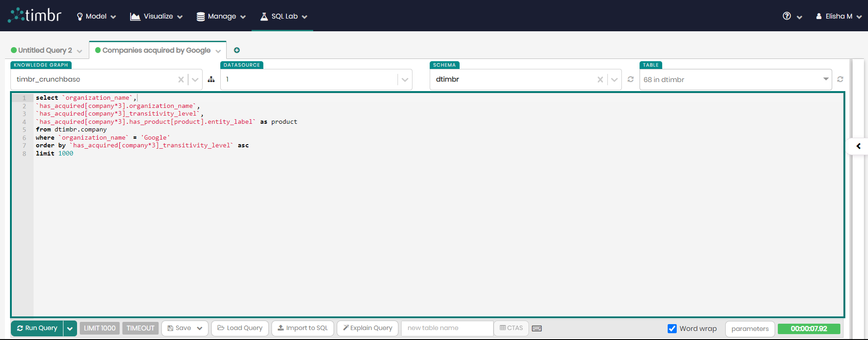
Task: Click the editor line number 1
Action: click(x=24, y=98)
